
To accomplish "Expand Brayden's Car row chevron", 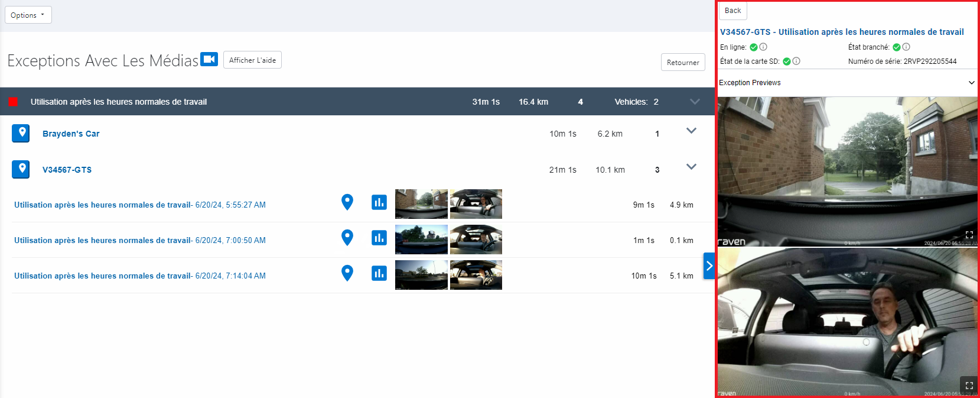I will [691, 131].
